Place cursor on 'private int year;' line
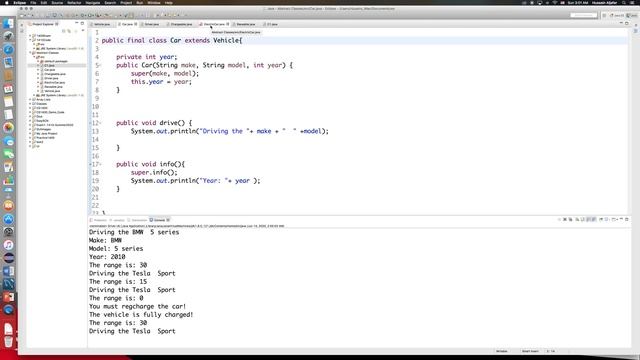640x360 pixels. (147, 57)
